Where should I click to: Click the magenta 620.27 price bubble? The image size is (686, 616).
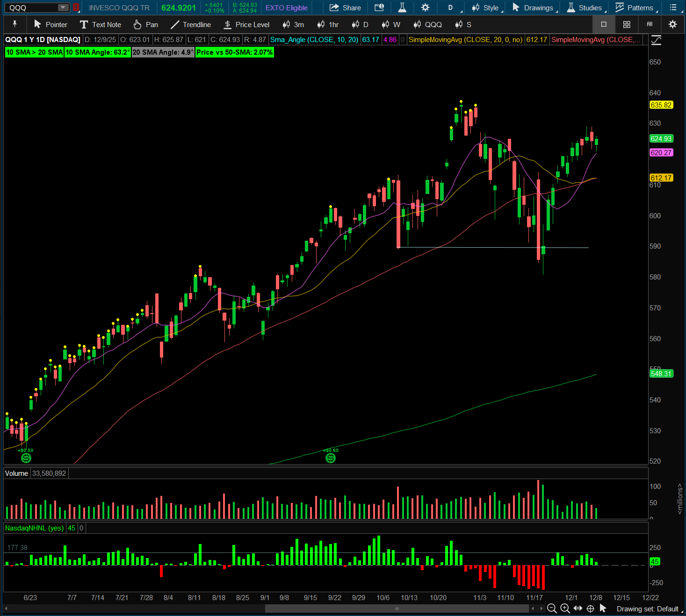tap(661, 153)
